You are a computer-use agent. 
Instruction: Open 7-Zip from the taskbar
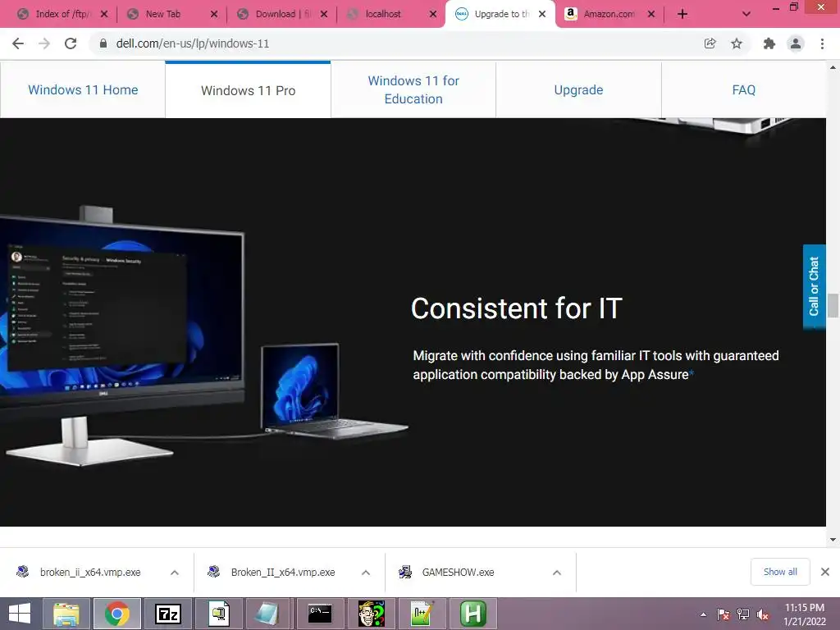pos(167,614)
